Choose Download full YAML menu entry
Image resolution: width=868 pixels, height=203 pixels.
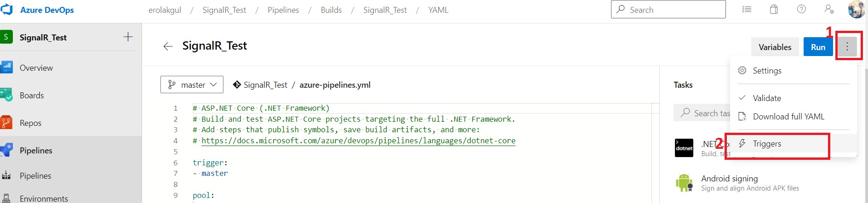pos(788,117)
